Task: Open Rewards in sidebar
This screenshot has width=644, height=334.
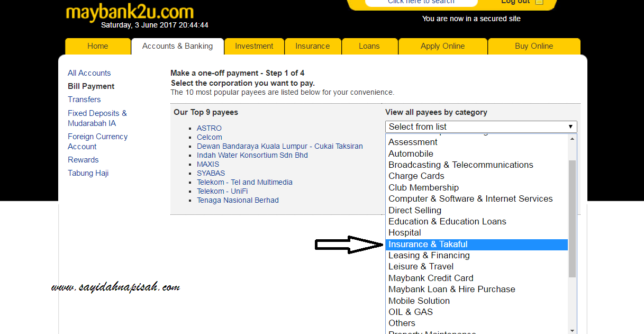Action: tap(83, 160)
